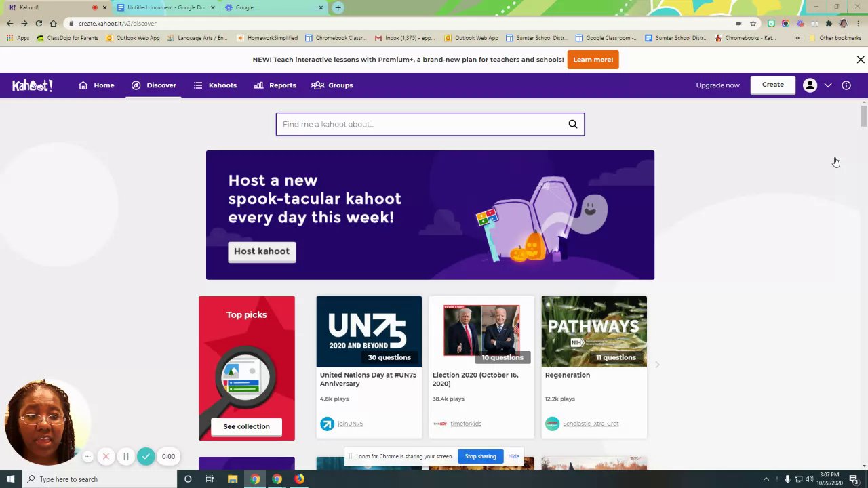Viewport: 868px width, 488px height.
Task: Show next Top picks with arrow
Action: [x=657, y=365]
